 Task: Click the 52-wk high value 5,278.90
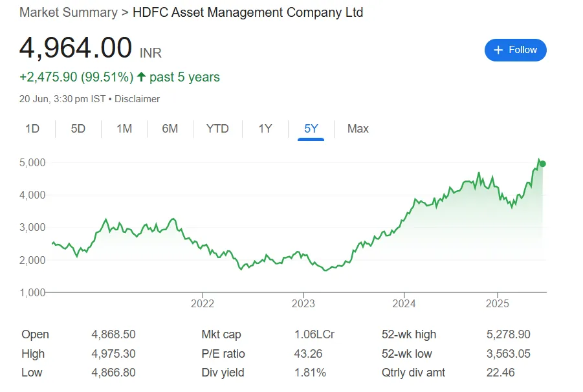tap(509, 334)
